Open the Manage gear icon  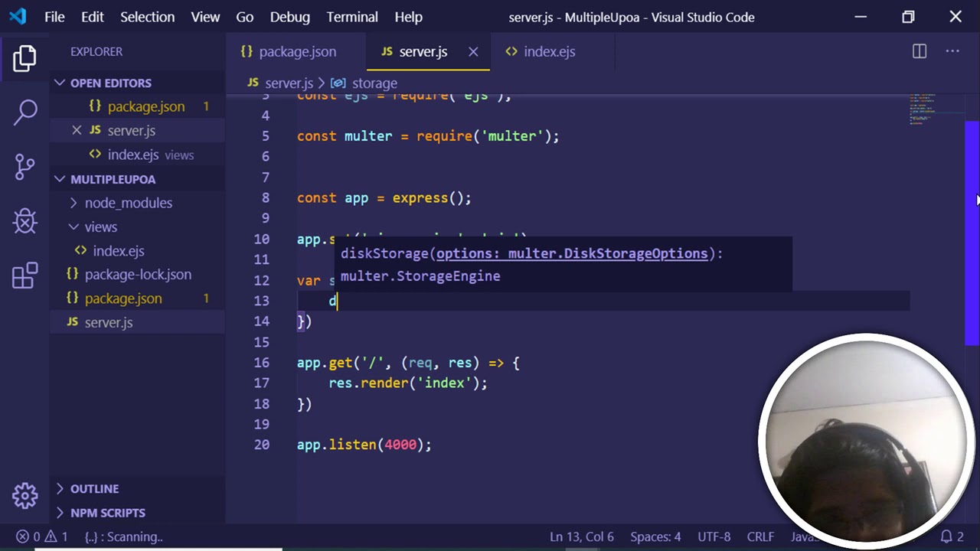point(24,495)
